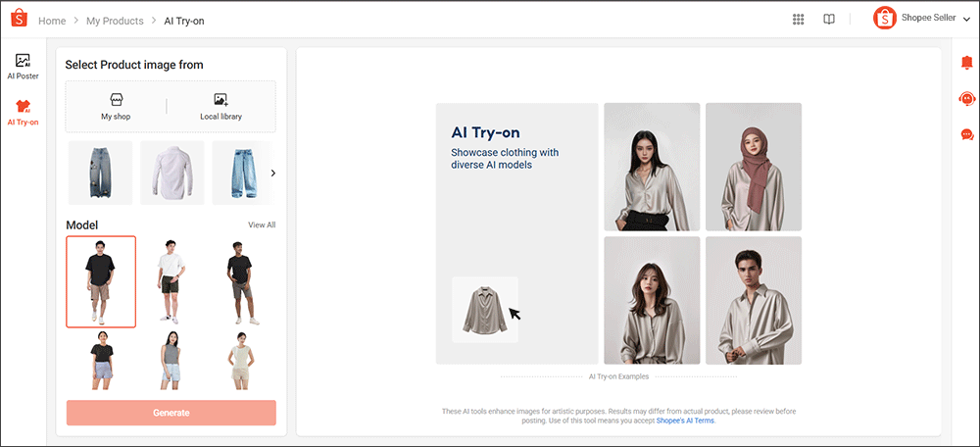Click the Shopee logo in the header
The image size is (980, 447).
[20, 18]
